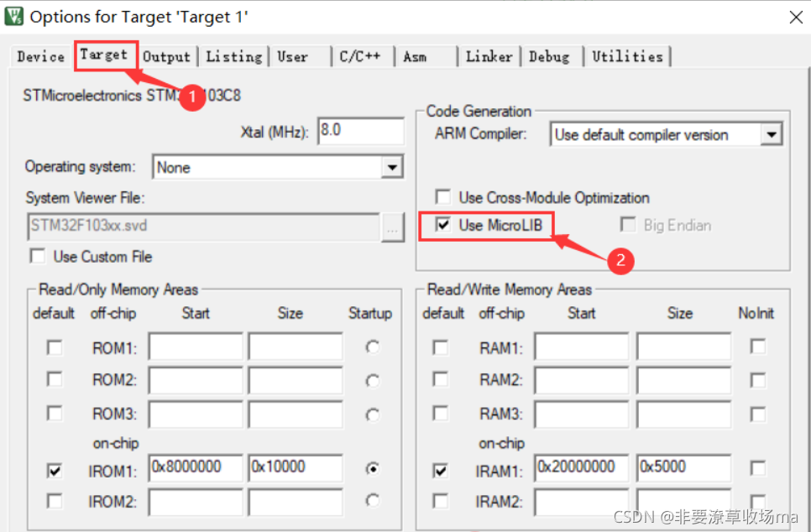Screen dimensions: 811x532
Task: Click the Keil uVision title bar icon
Action: click(14, 16)
